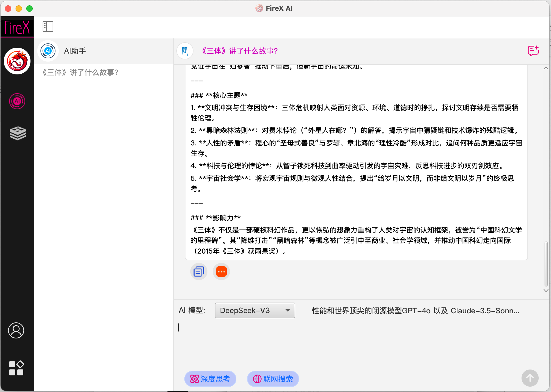Collapse the response with the up chevron
Image resolution: width=551 pixels, height=392 pixels.
pyautogui.click(x=545, y=68)
